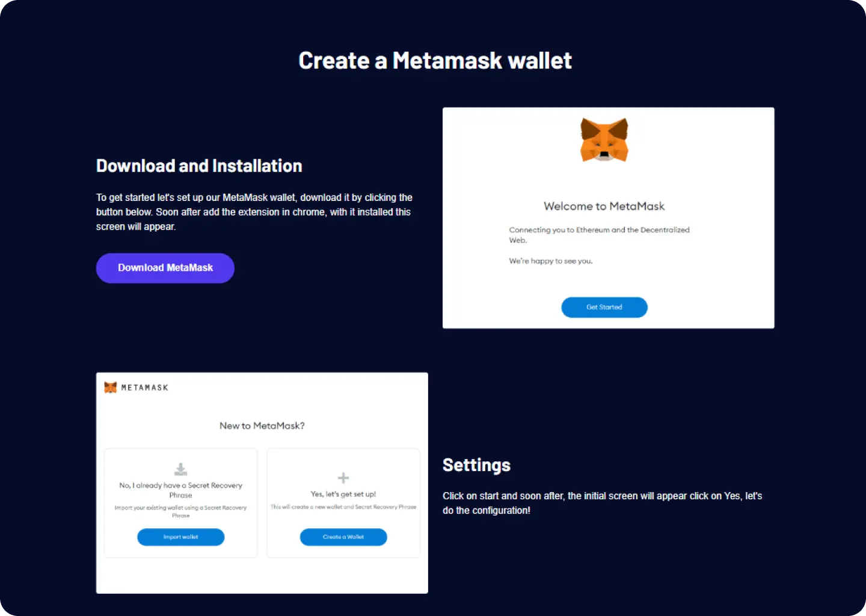The height and width of the screenshot is (616, 866).
Task: Click the blue Get Started button
Action: (x=604, y=307)
